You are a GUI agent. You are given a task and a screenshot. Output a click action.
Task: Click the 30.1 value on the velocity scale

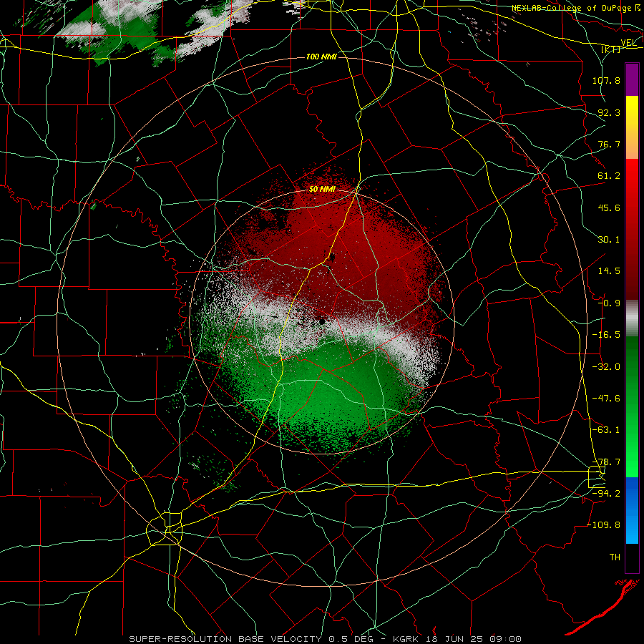(609, 240)
